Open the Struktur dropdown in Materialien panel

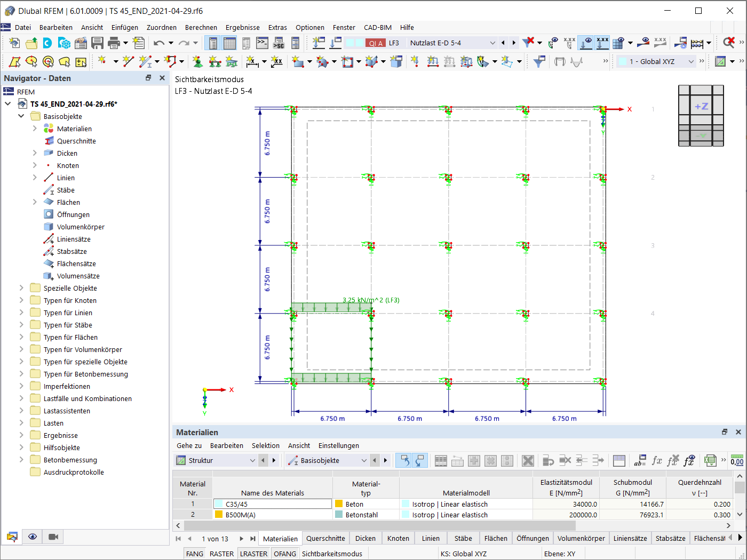(252, 460)
